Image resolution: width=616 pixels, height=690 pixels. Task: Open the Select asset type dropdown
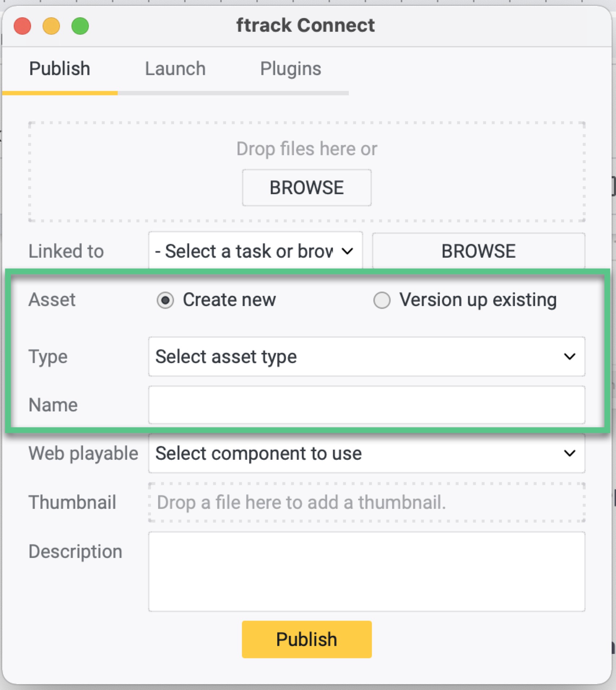point(366,357)
